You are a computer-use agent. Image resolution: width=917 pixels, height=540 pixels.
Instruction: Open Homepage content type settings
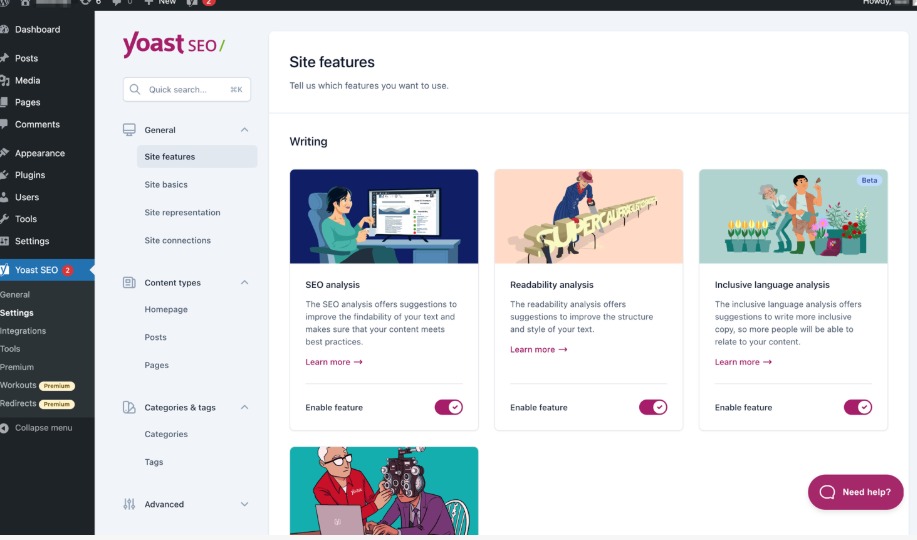(x=166, y=309)
